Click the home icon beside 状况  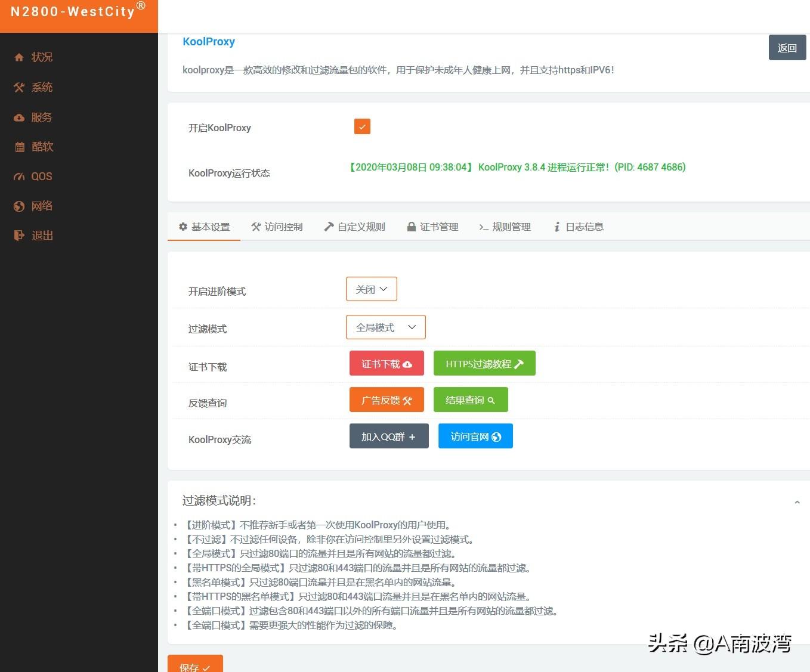click(x=19, y=57)
